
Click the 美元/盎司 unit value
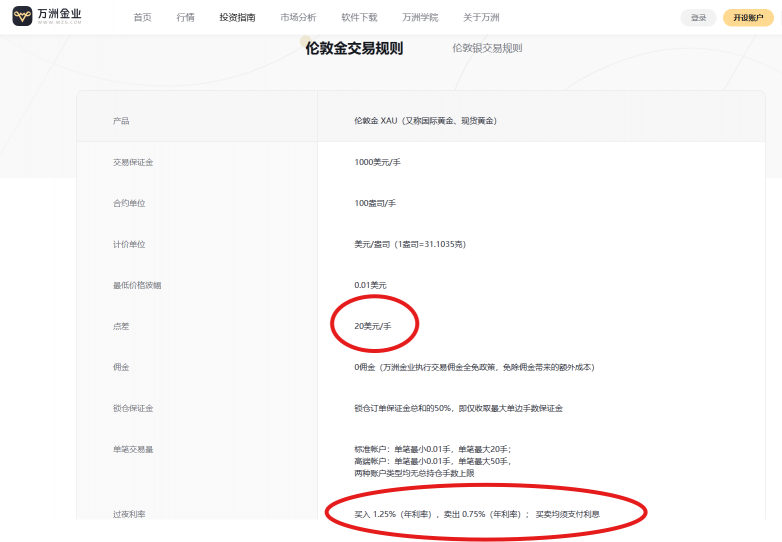[410, 244]
